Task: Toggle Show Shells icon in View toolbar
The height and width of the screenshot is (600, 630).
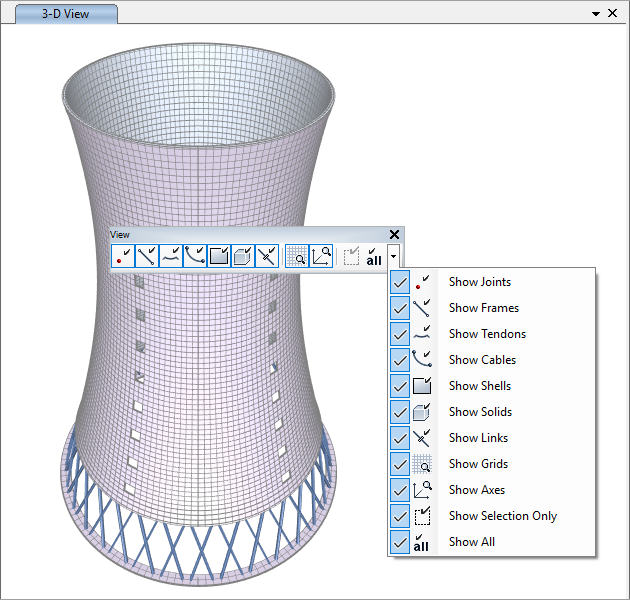Action: point(219,256)
